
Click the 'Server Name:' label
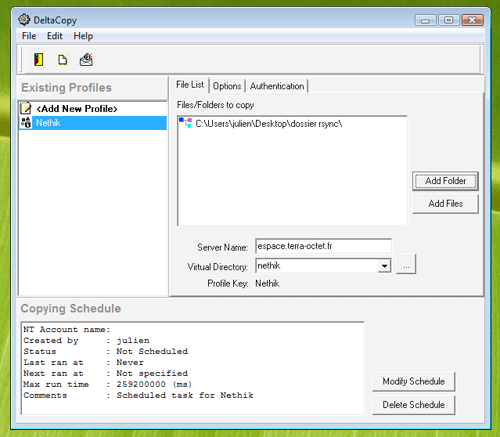click(x=222, y=247)
